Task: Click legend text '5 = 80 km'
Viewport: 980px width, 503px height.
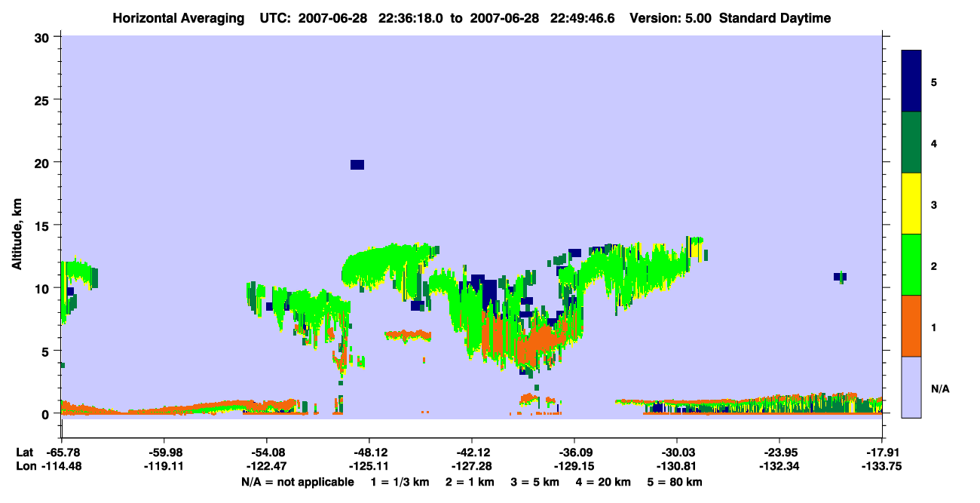Action: pyautogui.click(x=673, y=482)
